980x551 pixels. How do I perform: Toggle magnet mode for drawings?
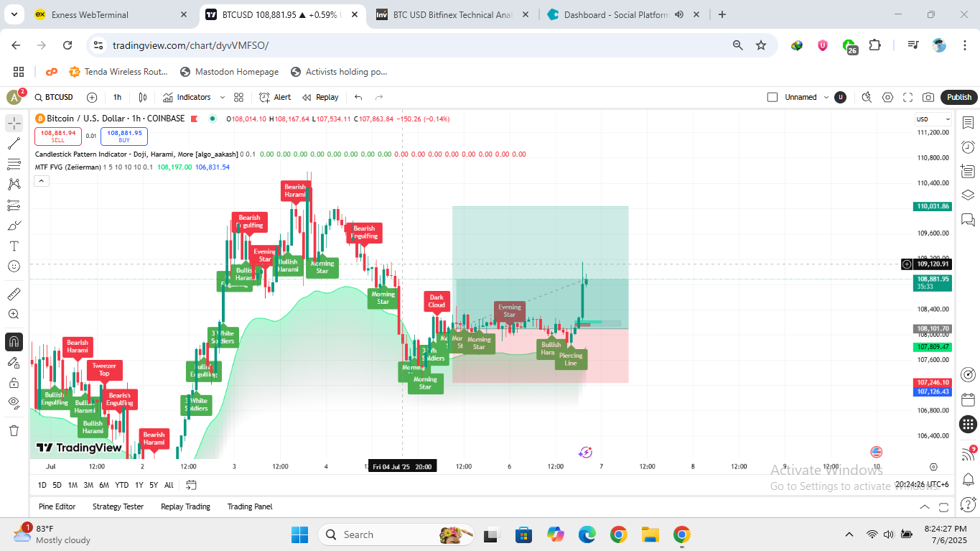(x=14, y=341)
